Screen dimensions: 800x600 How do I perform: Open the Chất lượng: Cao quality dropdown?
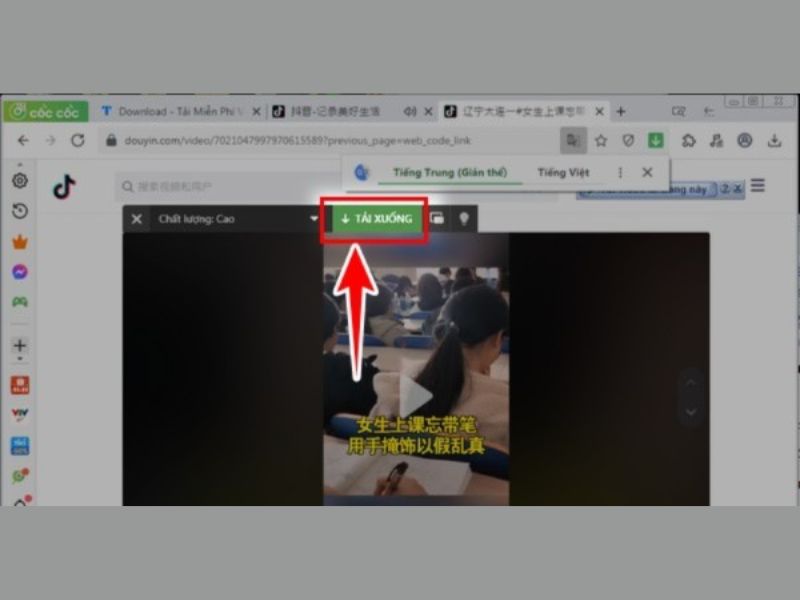pos(235,218)
